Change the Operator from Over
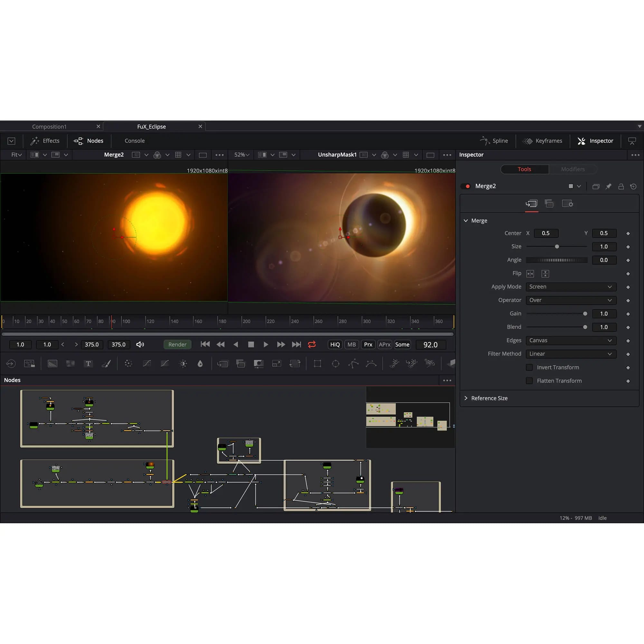This screenshot has height=644, width=644. [x=571, y=300]
